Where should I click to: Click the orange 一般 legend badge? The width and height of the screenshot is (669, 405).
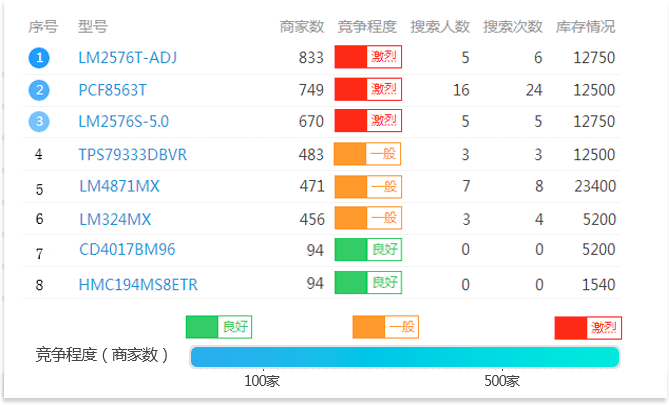[385, 327]
